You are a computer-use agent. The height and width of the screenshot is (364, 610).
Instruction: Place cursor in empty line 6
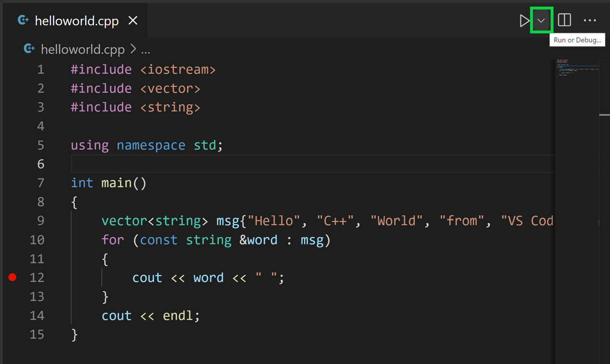313,164
